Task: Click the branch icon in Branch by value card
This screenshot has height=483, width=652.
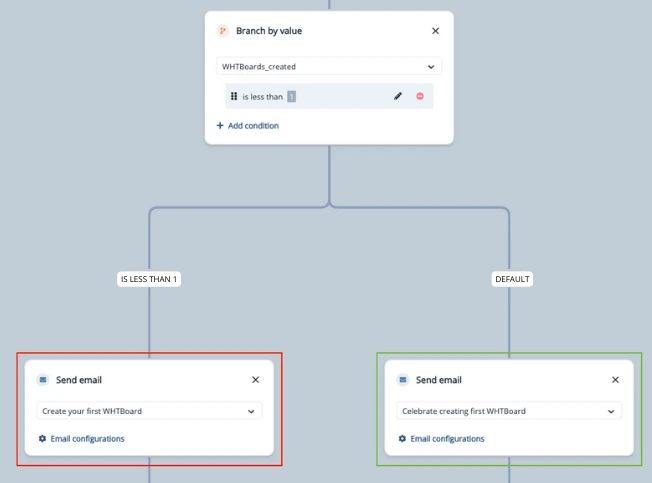Action: (223, 31)
